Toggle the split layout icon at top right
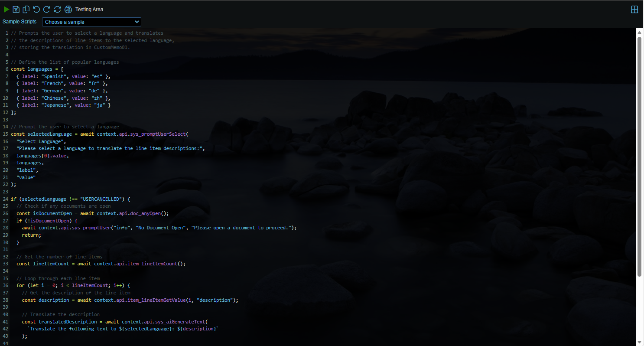The image size is (644, 346). click(634, 9)
